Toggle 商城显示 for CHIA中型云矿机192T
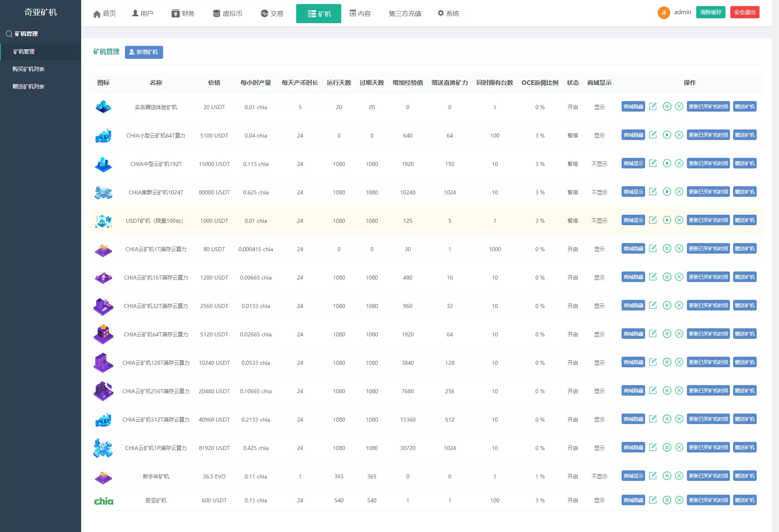Viewport: 779px width, 532px height. [633, 163]
